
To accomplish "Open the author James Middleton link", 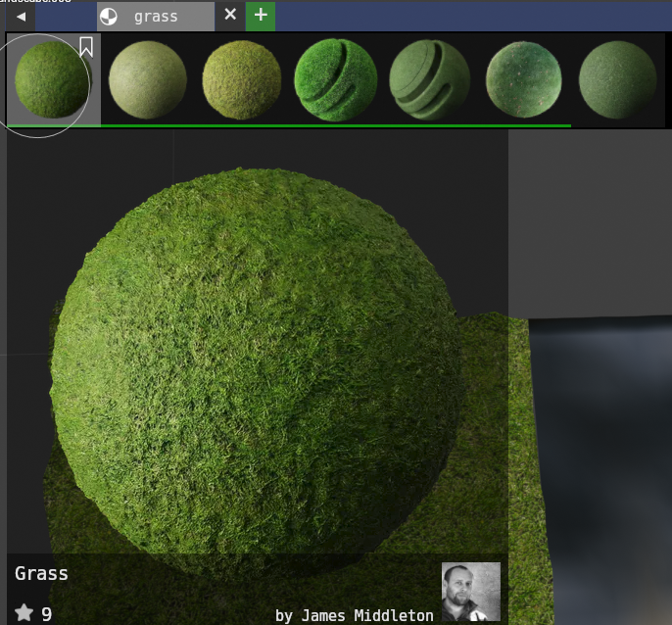I will click(354, 615).
